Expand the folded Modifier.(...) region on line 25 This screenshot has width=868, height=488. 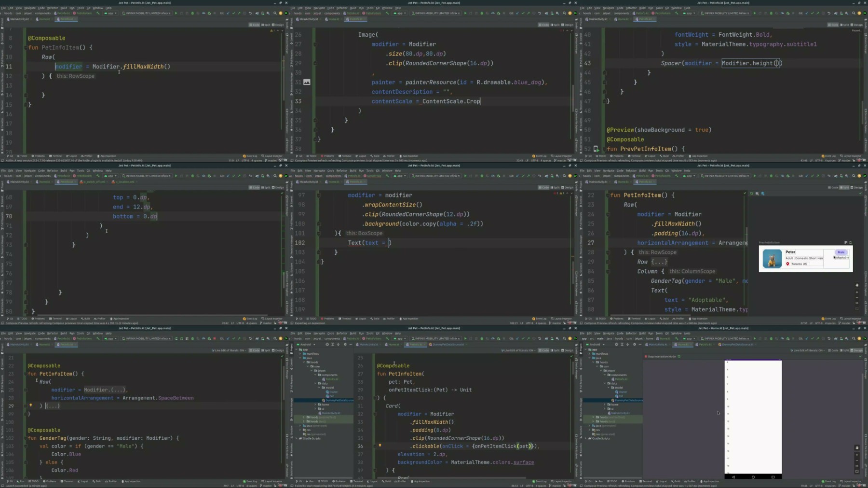[105, 390]
